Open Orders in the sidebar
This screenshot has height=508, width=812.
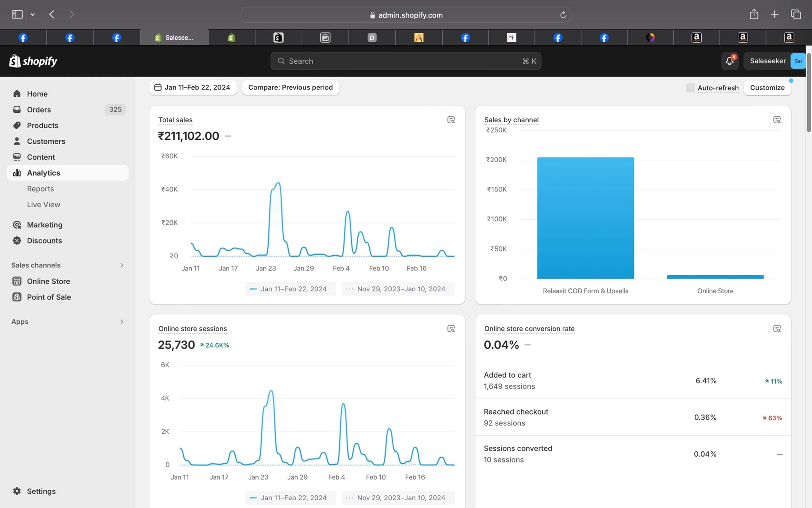pos(39,110)
